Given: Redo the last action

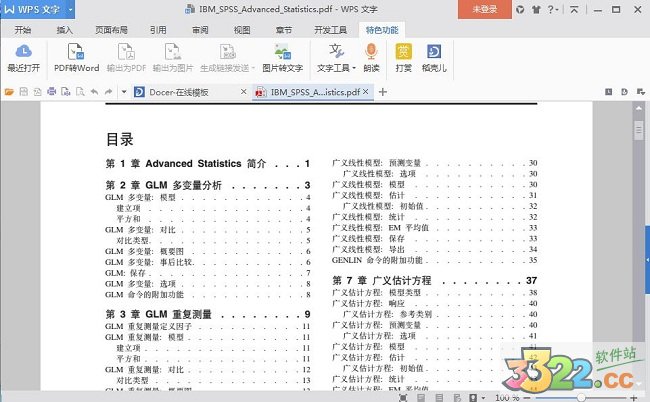Looking at the screenshot, I should (109, 92).
